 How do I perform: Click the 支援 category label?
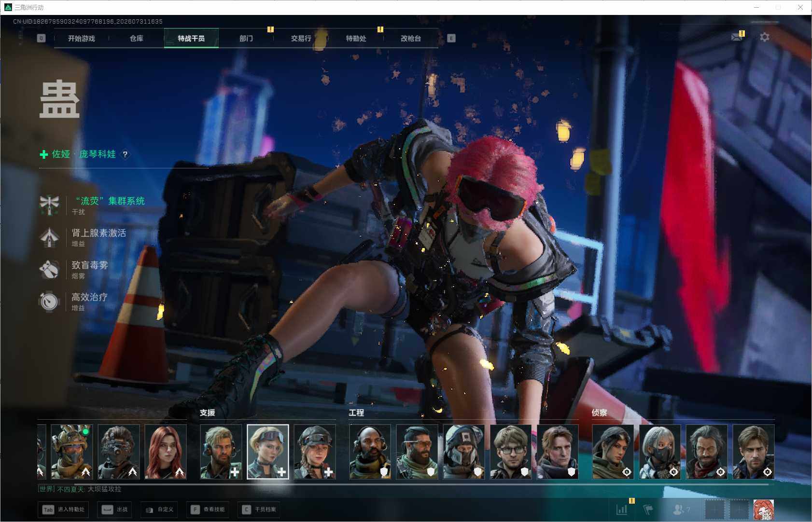[208, 413]
